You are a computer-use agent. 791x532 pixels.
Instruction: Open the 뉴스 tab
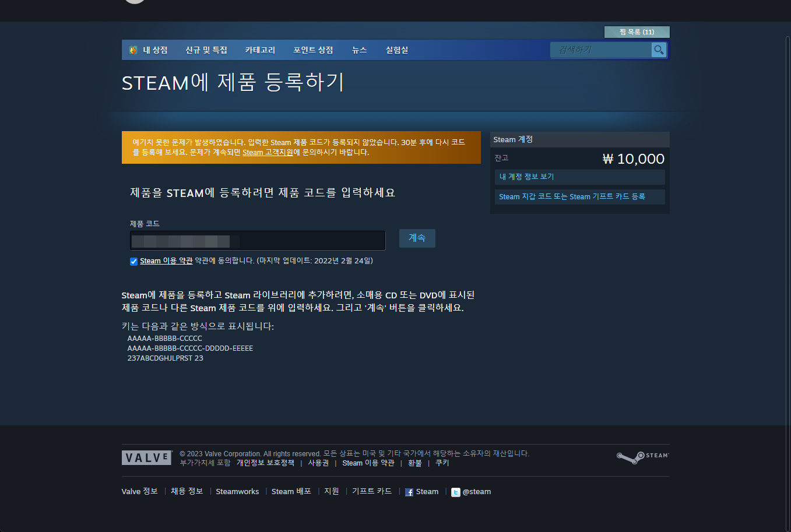(360, 50)
